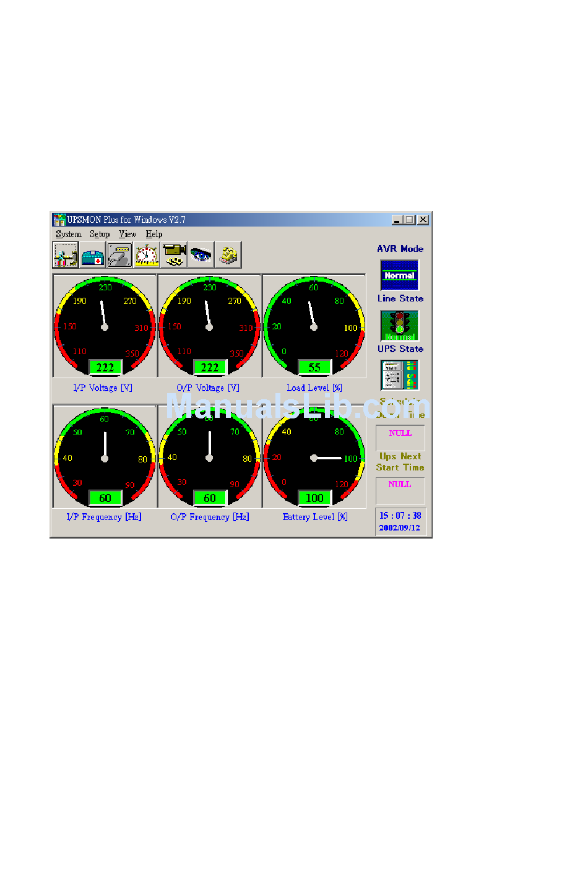Open the Help menu

coord(154,234)
